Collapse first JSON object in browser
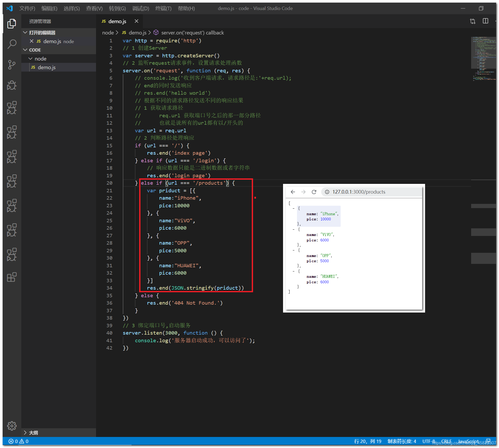Viewport: 499px width, 448px height. (294, 208)
